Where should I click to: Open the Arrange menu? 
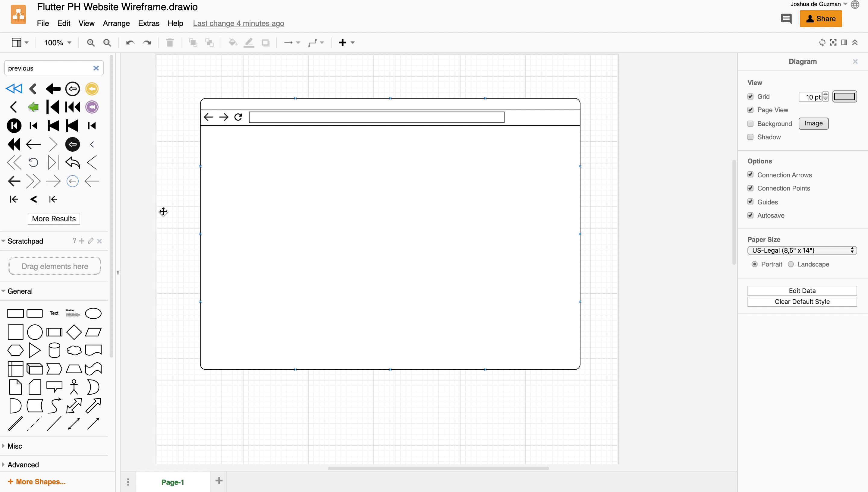tap(116, 23)
